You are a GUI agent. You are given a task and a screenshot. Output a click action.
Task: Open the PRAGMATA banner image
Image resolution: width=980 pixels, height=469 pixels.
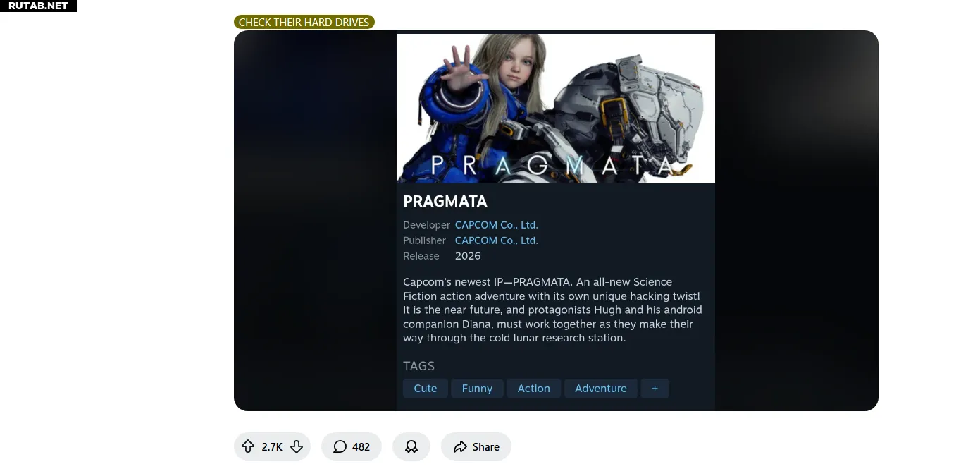click(556, 108)
